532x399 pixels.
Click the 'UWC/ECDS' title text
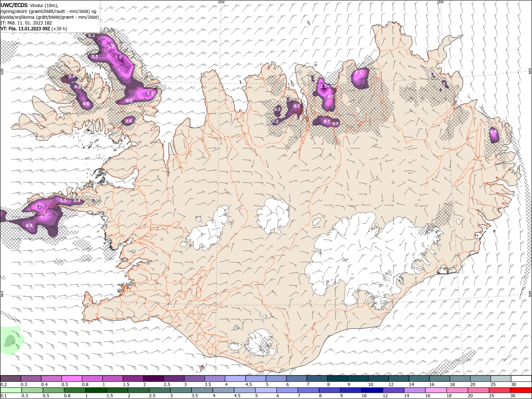[15, 5]
